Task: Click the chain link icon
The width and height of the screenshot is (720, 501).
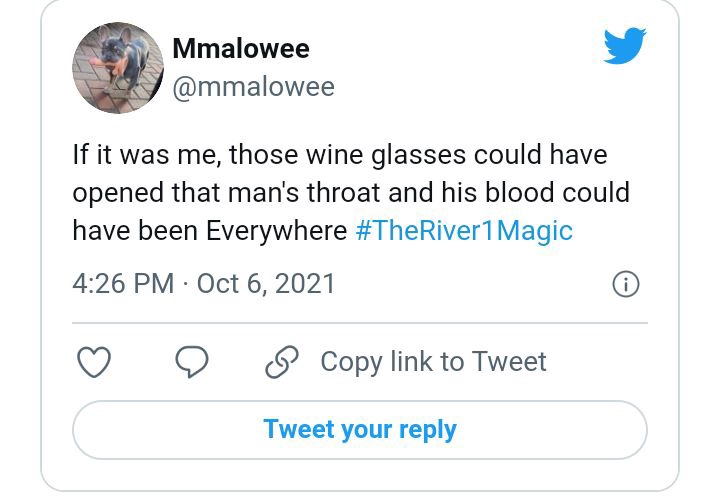Action: click(x=281, y=362)
